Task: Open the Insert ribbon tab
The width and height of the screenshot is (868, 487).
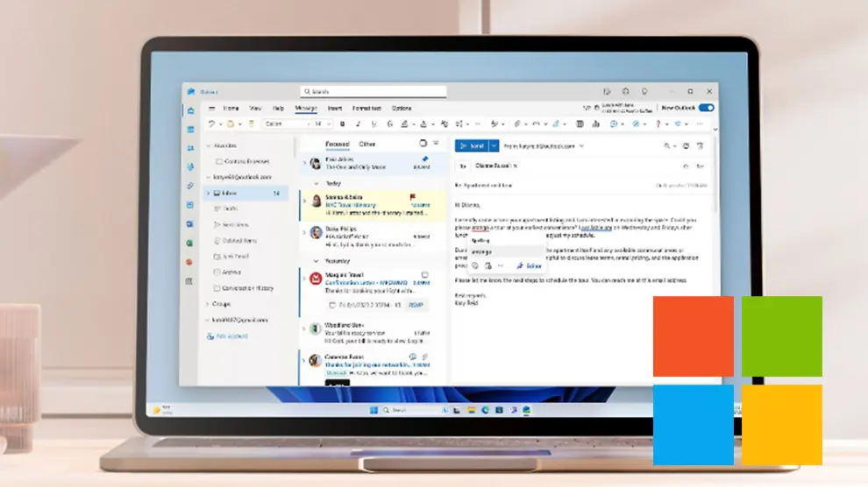Action: tap(334, 109)
